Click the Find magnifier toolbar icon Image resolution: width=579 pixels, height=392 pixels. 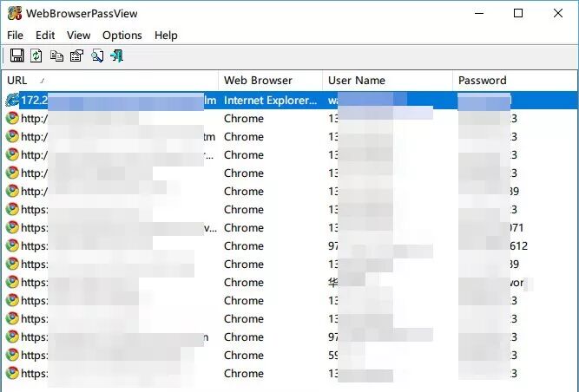pyautogui.click(x=97, y=56)
